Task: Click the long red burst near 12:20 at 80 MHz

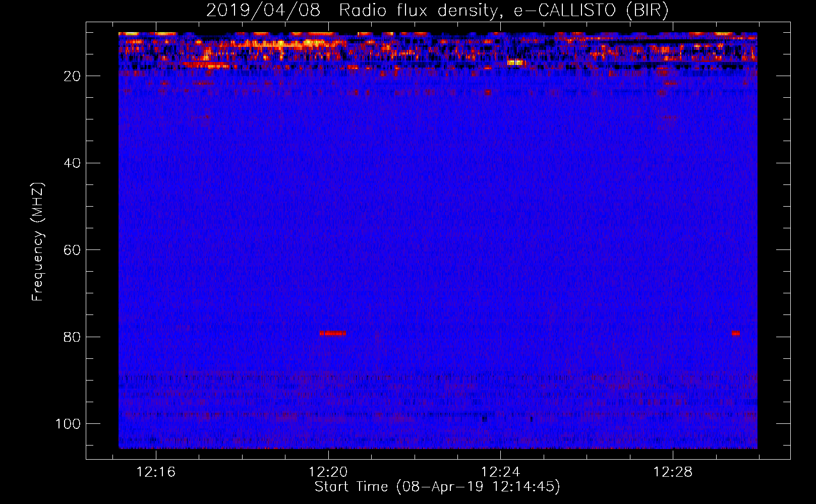Action: (332, 333)
